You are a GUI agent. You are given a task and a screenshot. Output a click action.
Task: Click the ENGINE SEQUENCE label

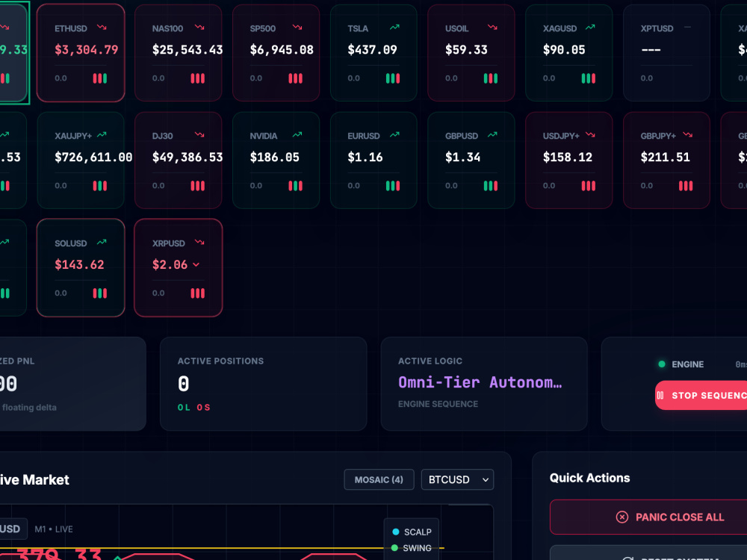coord(438,404)
